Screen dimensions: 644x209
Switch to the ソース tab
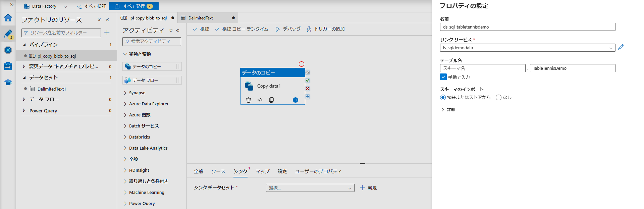[218, 171]
